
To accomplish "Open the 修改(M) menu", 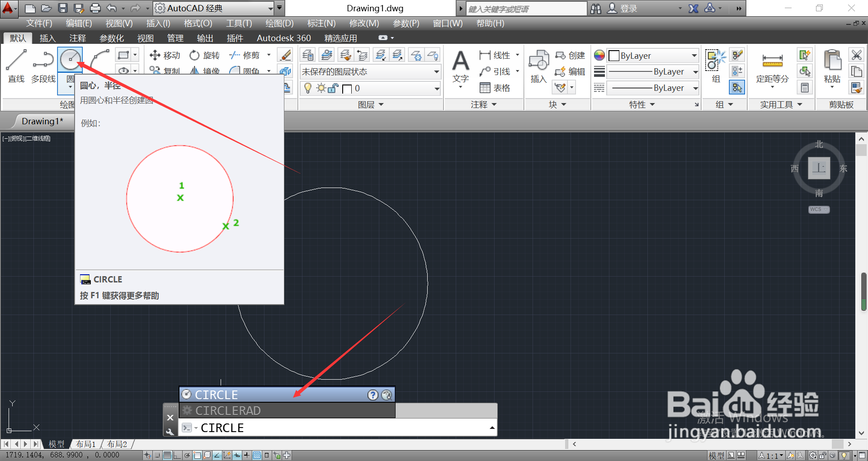I will 364,23.
